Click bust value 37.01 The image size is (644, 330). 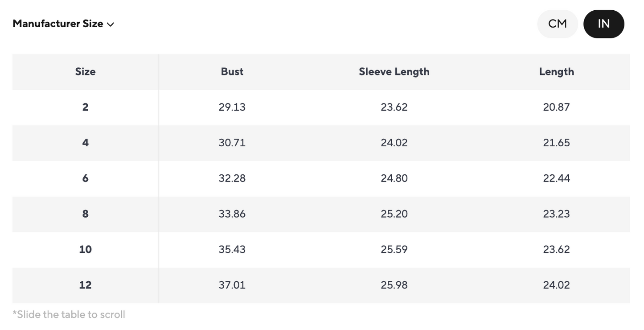(x=232, y=285)
